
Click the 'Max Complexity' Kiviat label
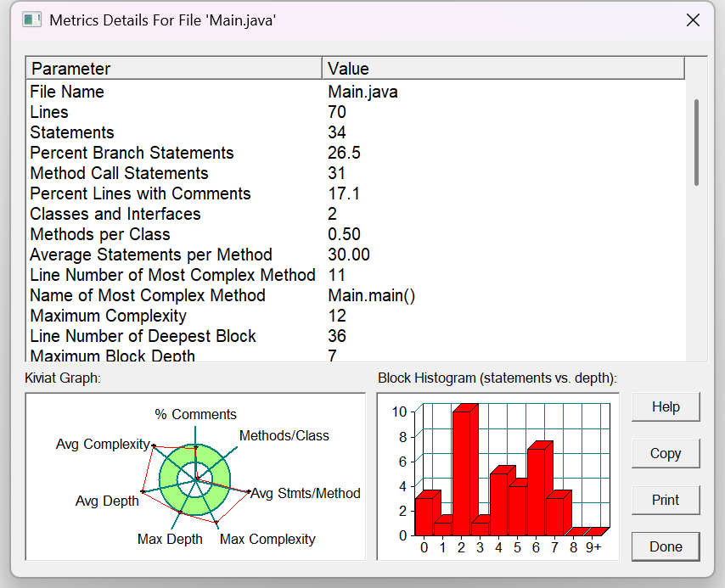[x=267, y=539]
